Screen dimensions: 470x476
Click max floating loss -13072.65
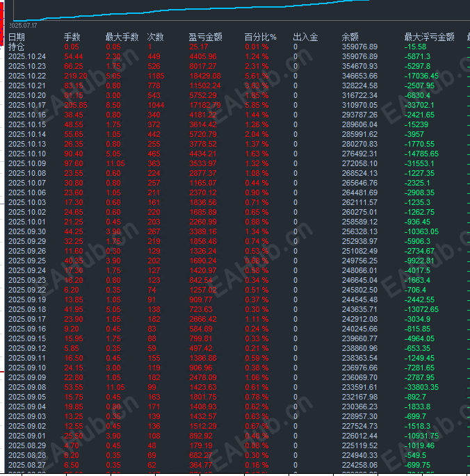click(x=422, y=309)
